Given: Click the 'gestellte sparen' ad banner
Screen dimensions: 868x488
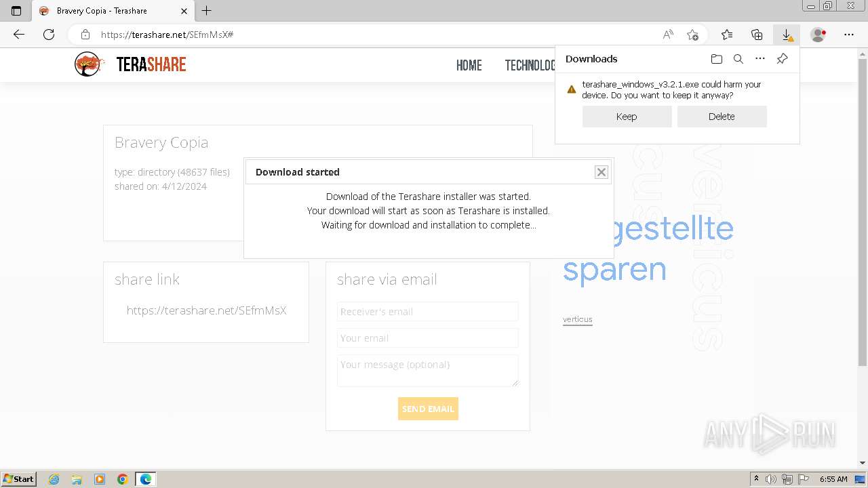Looking at the screenshot, I should (648, 249).
